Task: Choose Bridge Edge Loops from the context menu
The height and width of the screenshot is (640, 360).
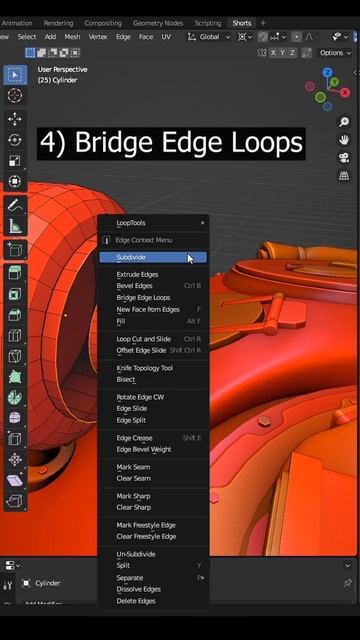Action: click(153, 298)
